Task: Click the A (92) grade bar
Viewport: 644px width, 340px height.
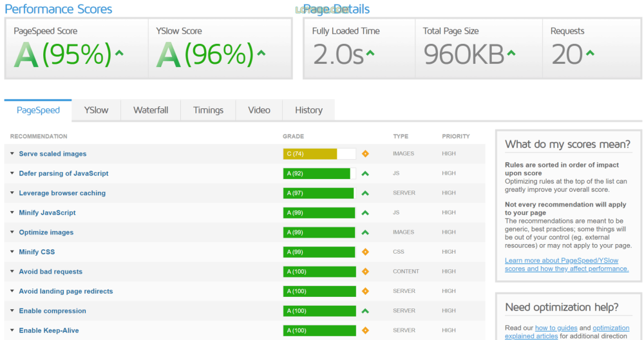Action: point(316,173)
